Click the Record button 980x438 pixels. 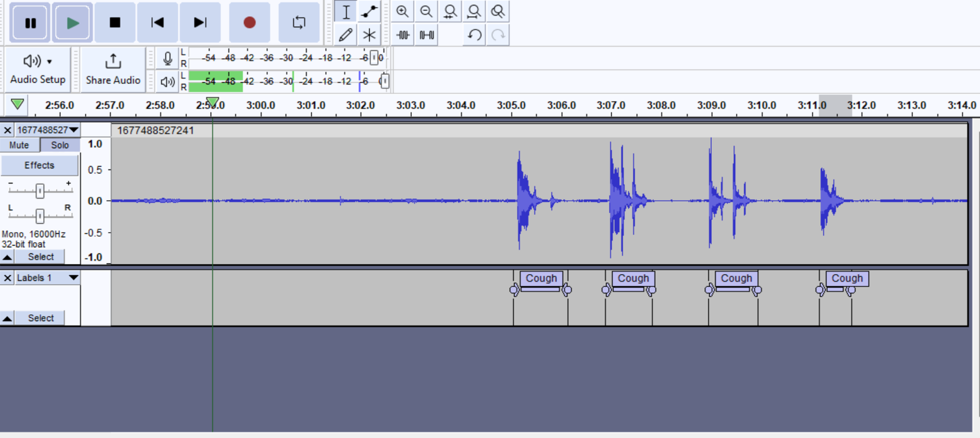tap(249, 22)
